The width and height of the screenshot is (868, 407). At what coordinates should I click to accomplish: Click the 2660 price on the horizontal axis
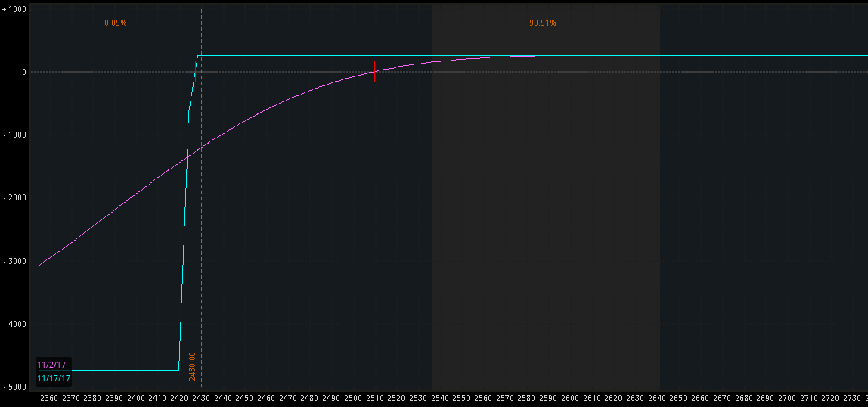point(700,398)
